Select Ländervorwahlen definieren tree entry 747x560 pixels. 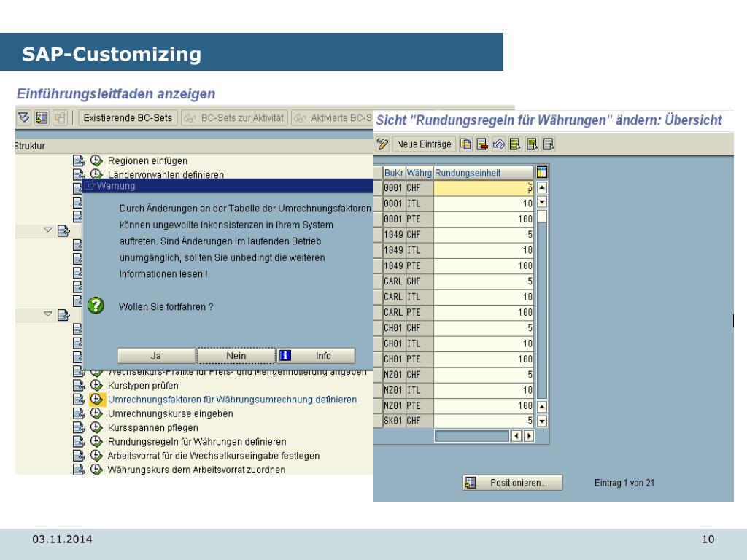pyautogui.click(x=166, y=175)
